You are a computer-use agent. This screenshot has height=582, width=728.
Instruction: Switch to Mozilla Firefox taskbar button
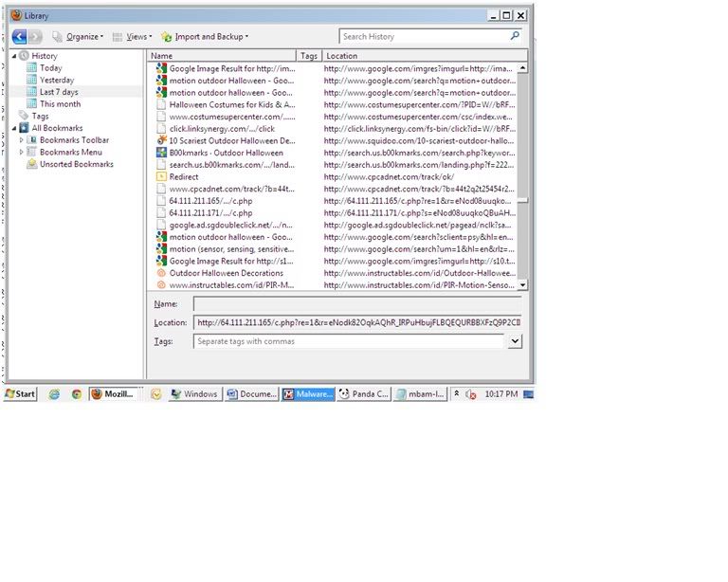(115, 394)
